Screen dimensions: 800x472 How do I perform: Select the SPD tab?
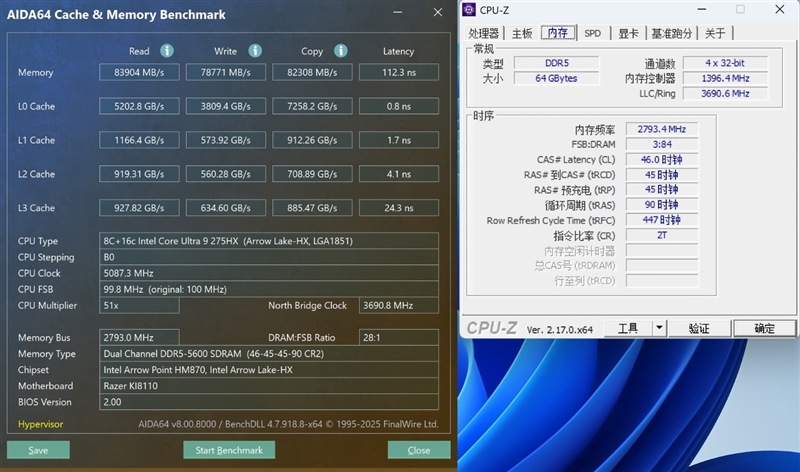click(x=592, y=33)
